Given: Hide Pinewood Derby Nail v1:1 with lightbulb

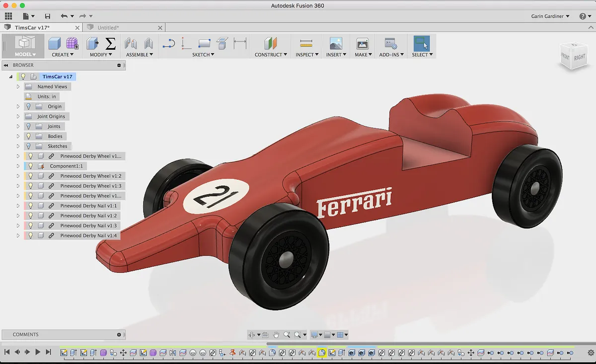Looking at the screenshot, I should coord(31,206).
